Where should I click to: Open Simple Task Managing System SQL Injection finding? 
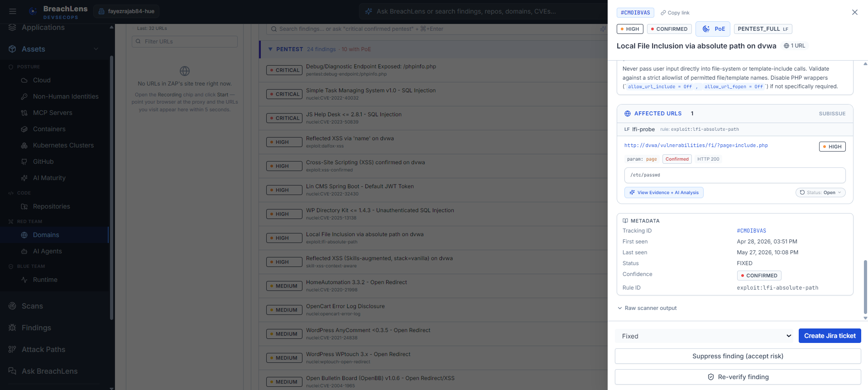(433, 94)
